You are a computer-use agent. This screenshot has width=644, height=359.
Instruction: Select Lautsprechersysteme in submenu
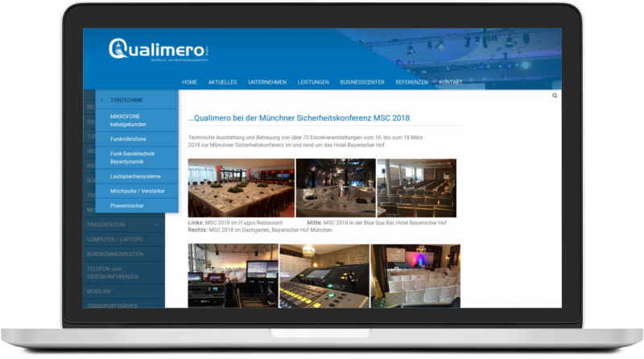137,176
